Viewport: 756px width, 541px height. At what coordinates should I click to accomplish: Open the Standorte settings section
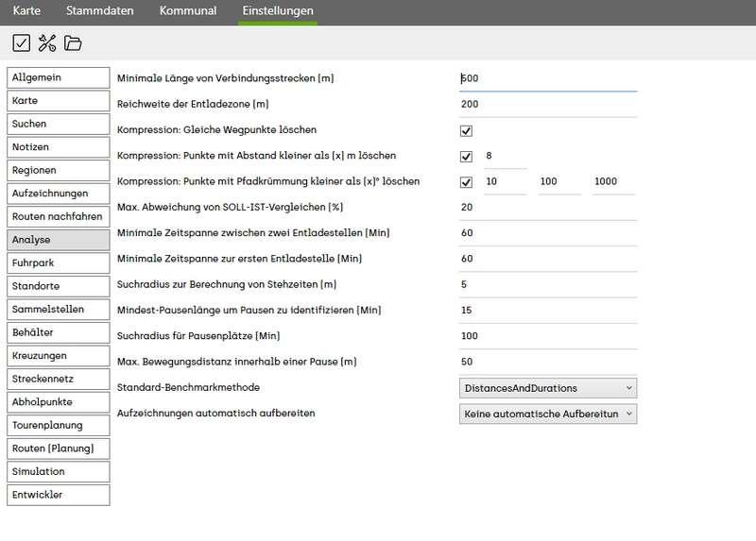59,286
